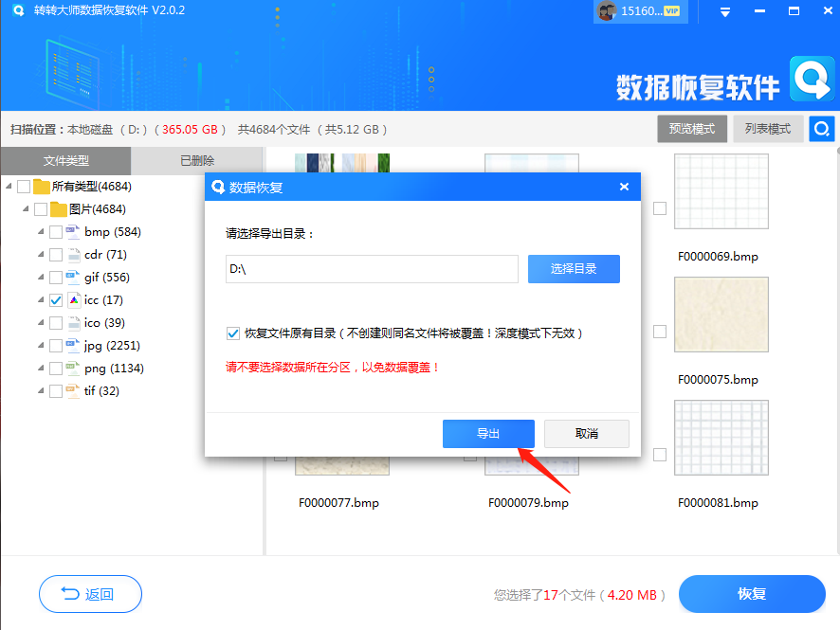Click the blue magnifier search icon
This screenshot has height=630, width=840.
click(x=821, y=128)
